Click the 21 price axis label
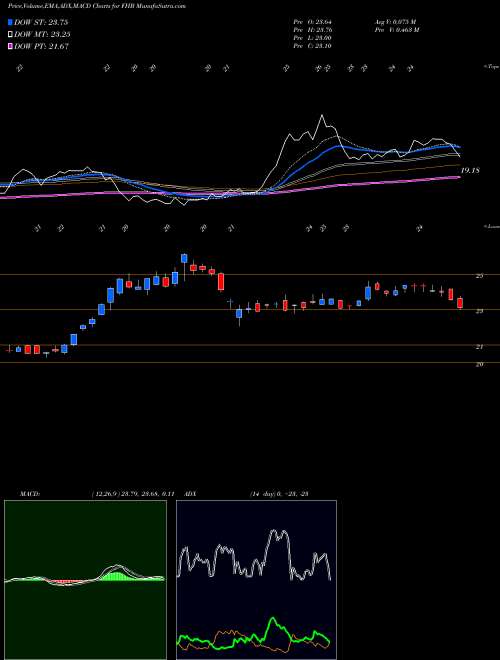 point(479,346)
